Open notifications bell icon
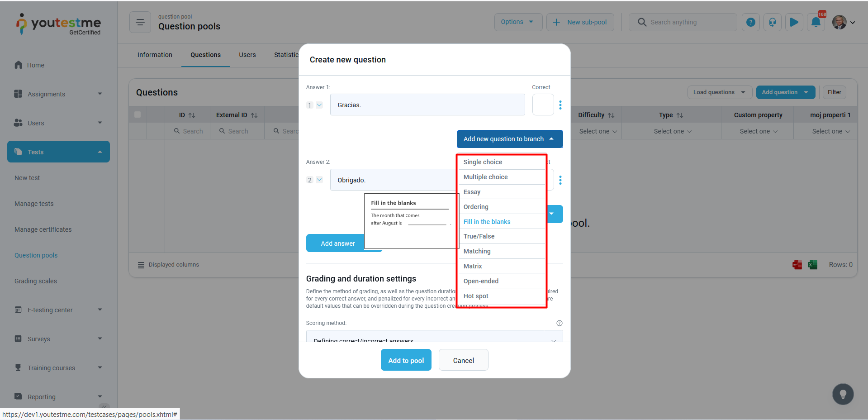 pyautogui.click(x=816, y=22)
